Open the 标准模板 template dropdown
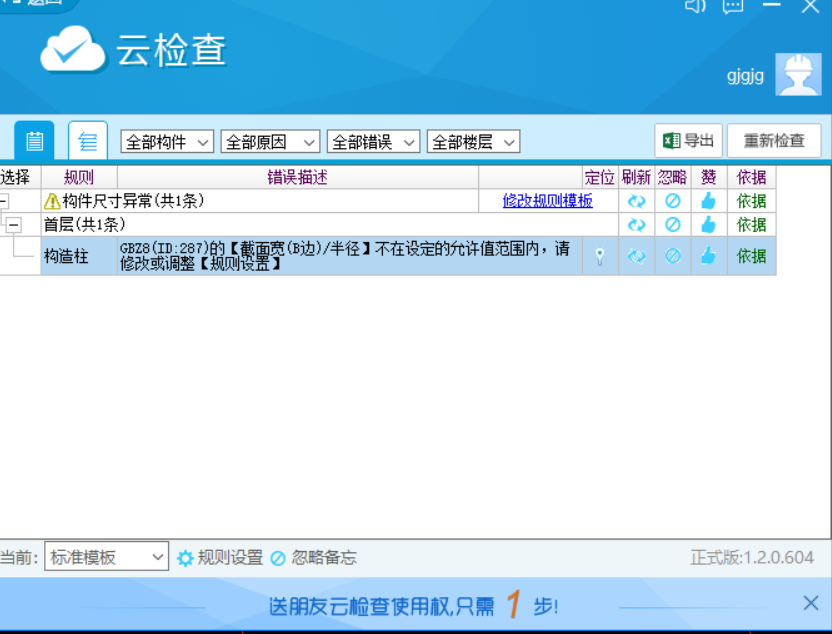This screenshot has width=832, height=634. 107,557
